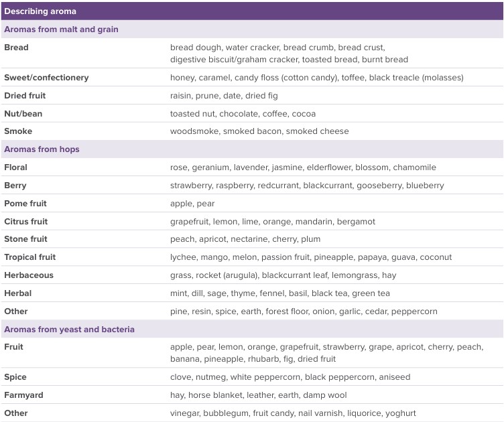504x422 pixels.
Task: Click the 'Berry' row label
Action: coord(15,186)
